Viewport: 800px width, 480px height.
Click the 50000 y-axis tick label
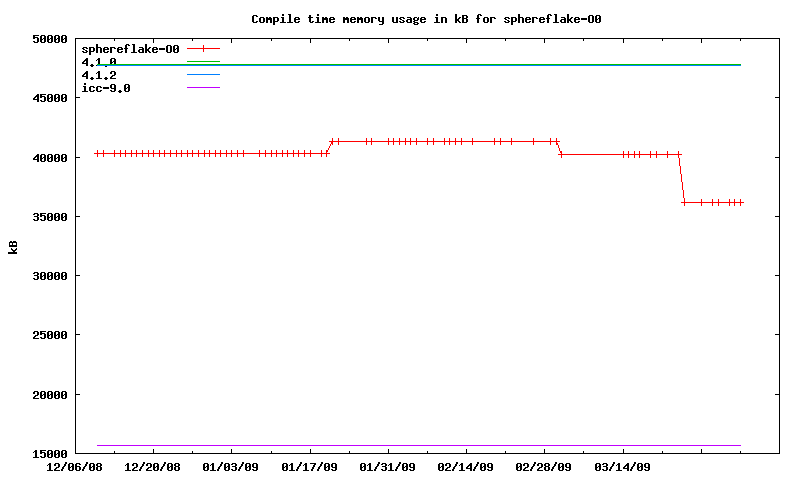(49, 39)
